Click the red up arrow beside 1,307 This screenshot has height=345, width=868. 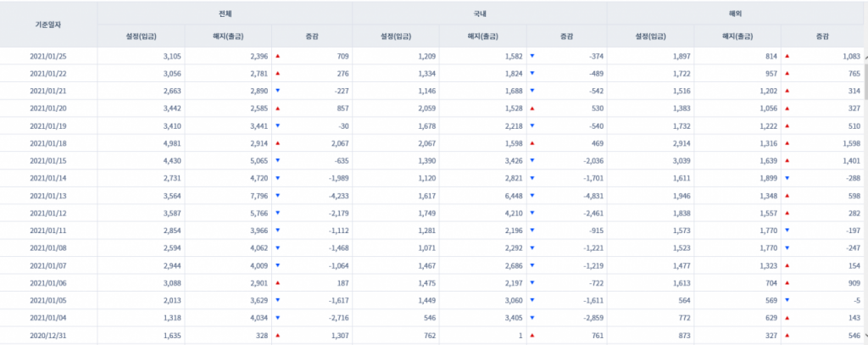point(277,337)
